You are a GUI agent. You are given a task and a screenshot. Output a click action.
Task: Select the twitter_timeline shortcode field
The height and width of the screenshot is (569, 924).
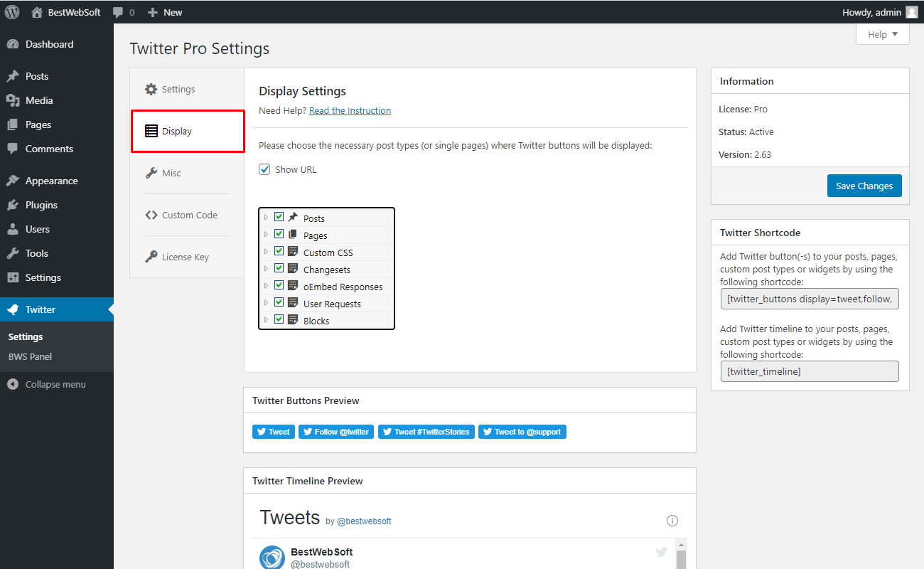(810, 371)
